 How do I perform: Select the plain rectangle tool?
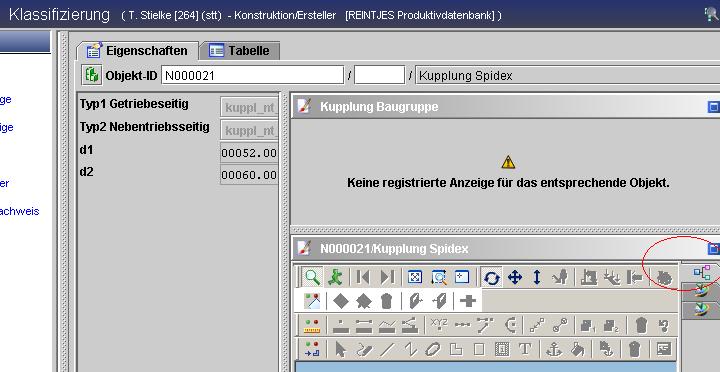tap(479, 349)
